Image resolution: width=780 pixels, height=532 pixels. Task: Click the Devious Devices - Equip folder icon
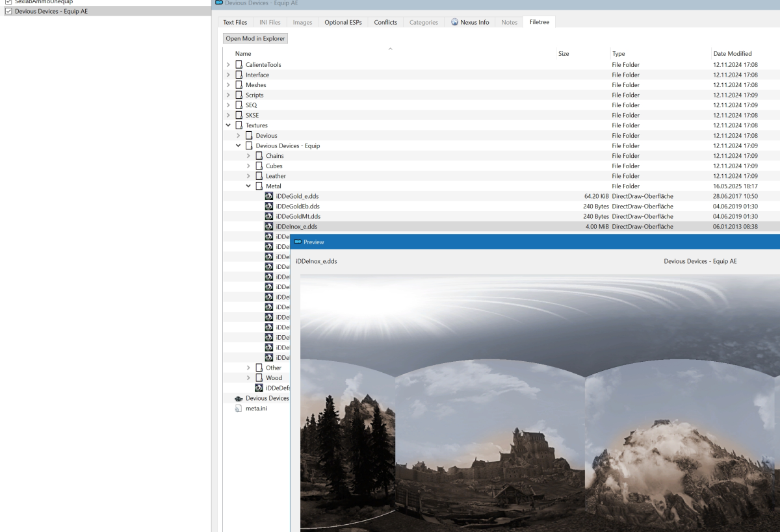click(249, 146)
